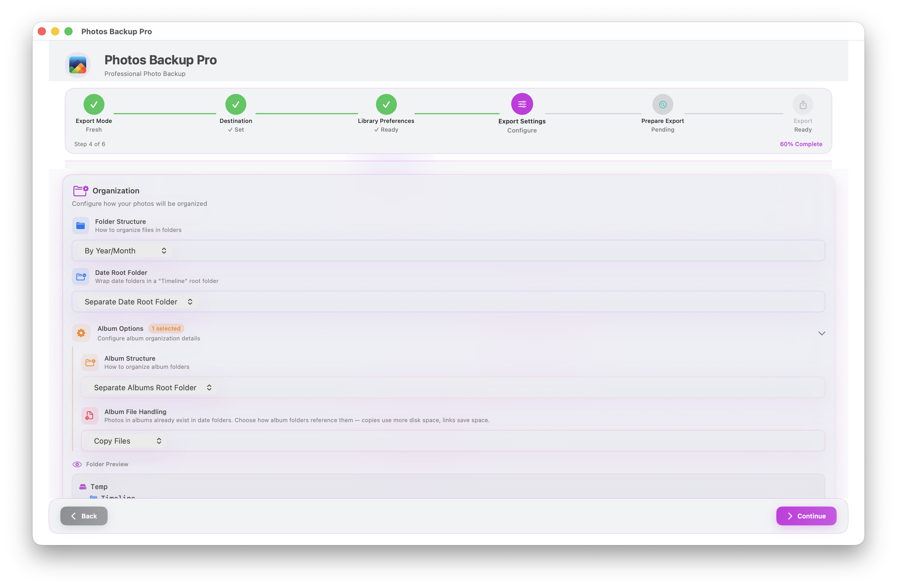Go to the Destination step

click(x=236, y=104)
